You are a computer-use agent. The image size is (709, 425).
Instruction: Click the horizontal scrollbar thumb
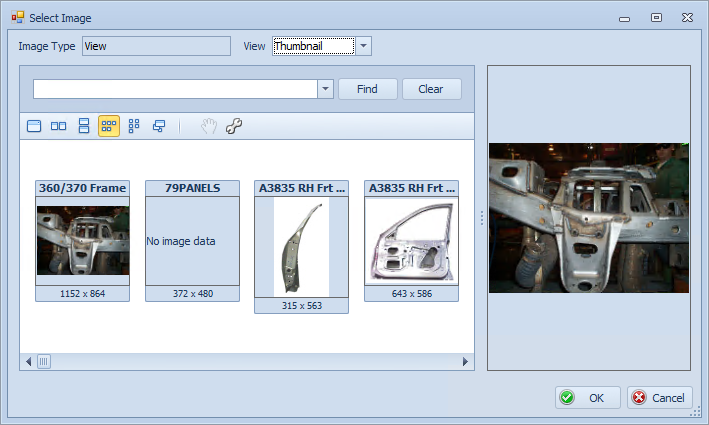[x=44, y=362]
